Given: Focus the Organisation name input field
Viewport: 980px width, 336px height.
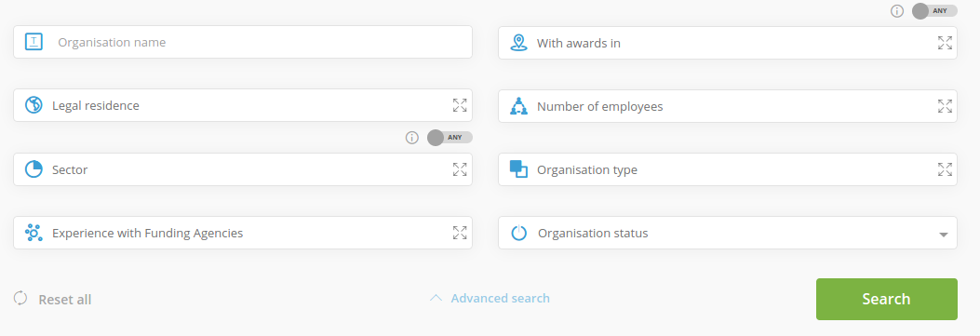Looking at the screenshot, I should tap(243, 42).
